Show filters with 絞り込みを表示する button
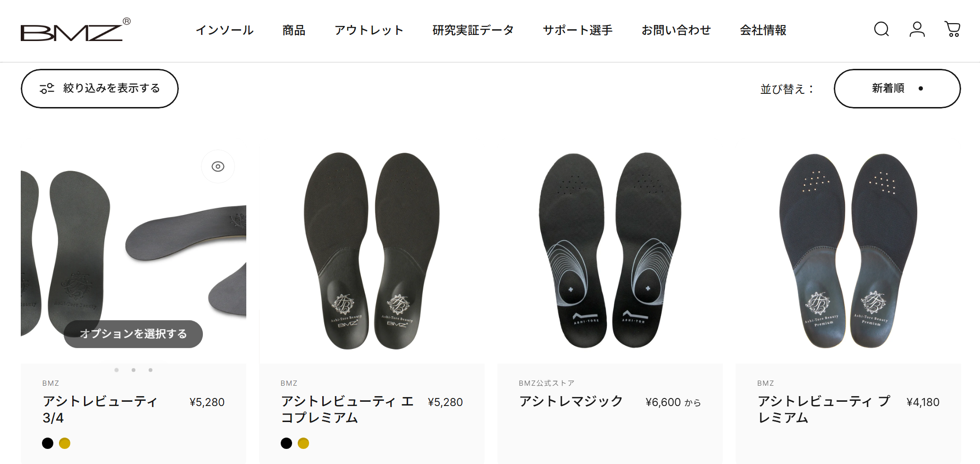Image resolution: width=980 pixels, height=464 pixels. [100, 89]
